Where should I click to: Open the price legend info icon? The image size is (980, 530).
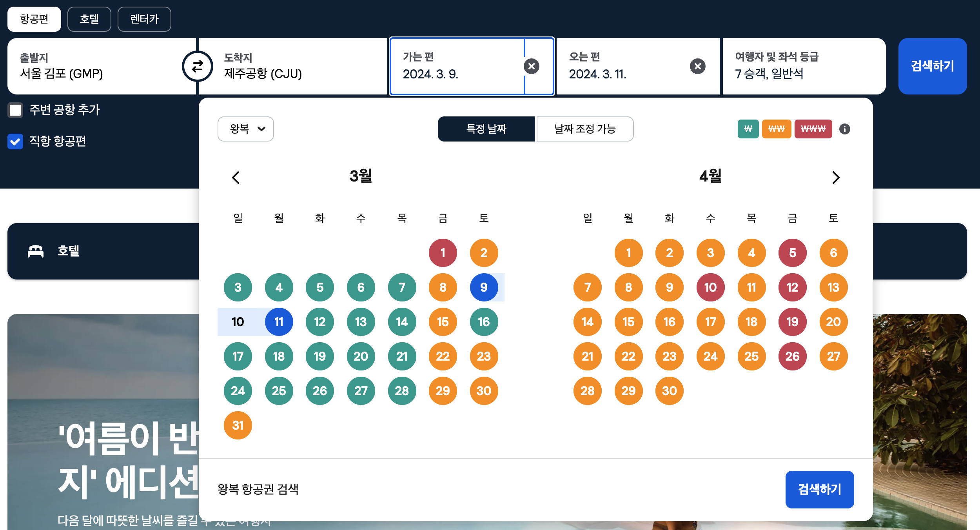844,129
